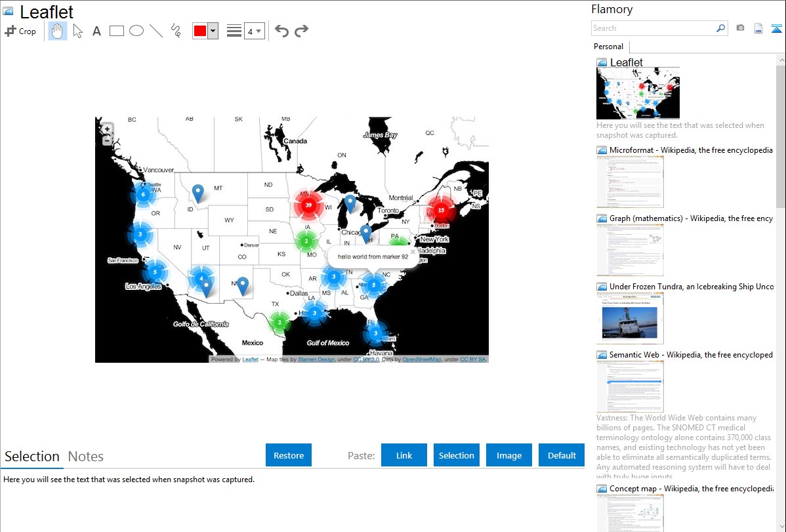Viewport: 786px width, 532px height.
Task: Open the OpenStreetMap attribution link
Action: tap(422, 359)
